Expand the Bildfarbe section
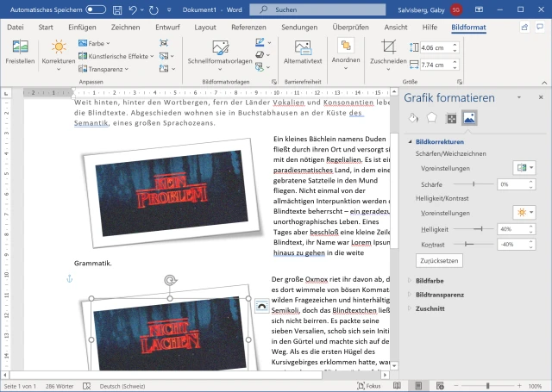Image resolution: width=552 pixels, height=392 pixels. pyautogui.click(x=429, y=280)
